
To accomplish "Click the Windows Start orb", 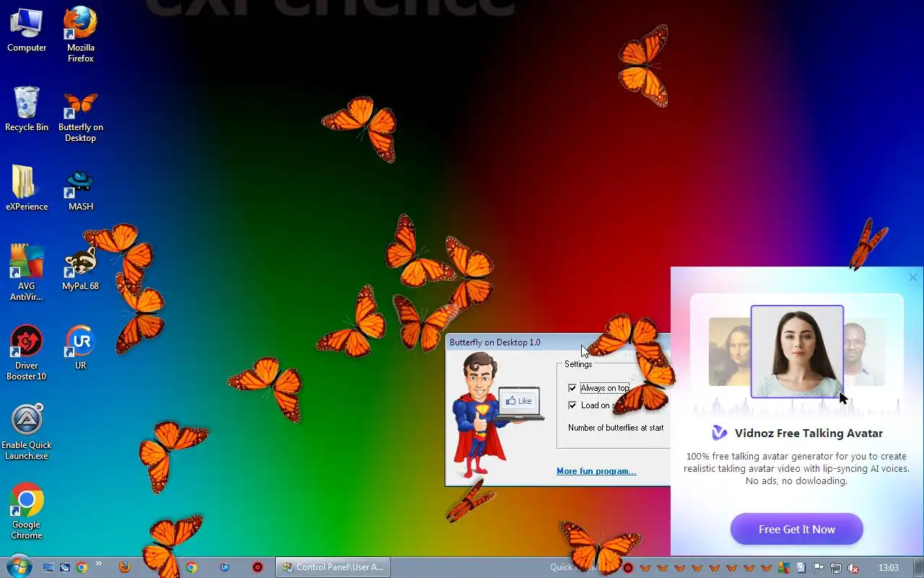I will [x=18, y=567].
